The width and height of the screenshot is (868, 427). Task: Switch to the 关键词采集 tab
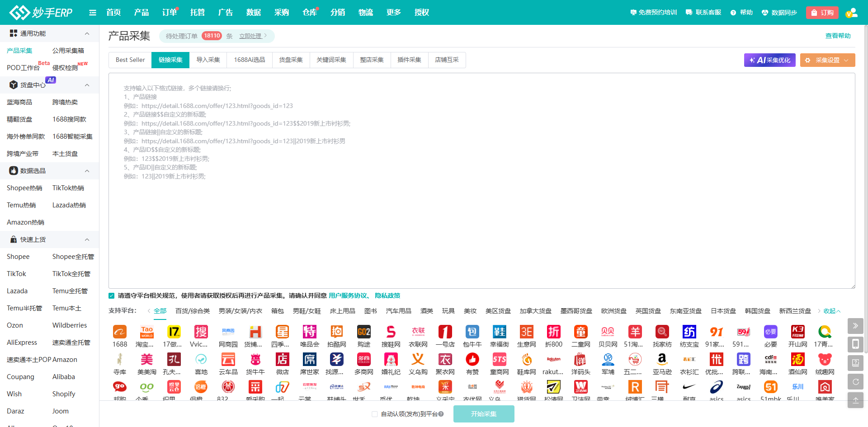pyautogui.click(x=331, y=60)
